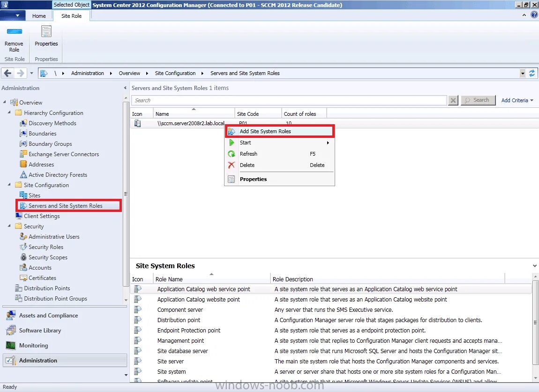Screen dimensions: 539x392
Task: Open the Security Roles icon
Action: pos(23,247)
